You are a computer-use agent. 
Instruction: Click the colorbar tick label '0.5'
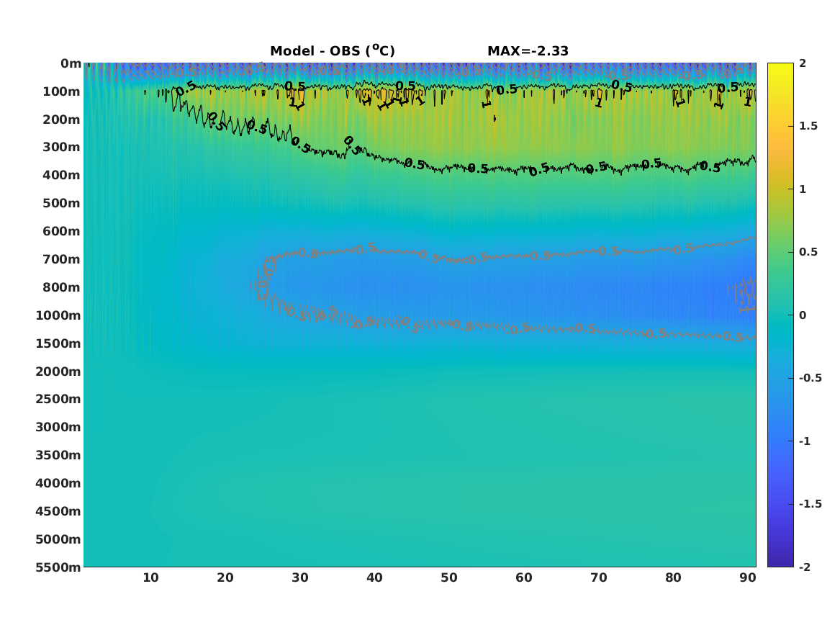click(808, 252)
